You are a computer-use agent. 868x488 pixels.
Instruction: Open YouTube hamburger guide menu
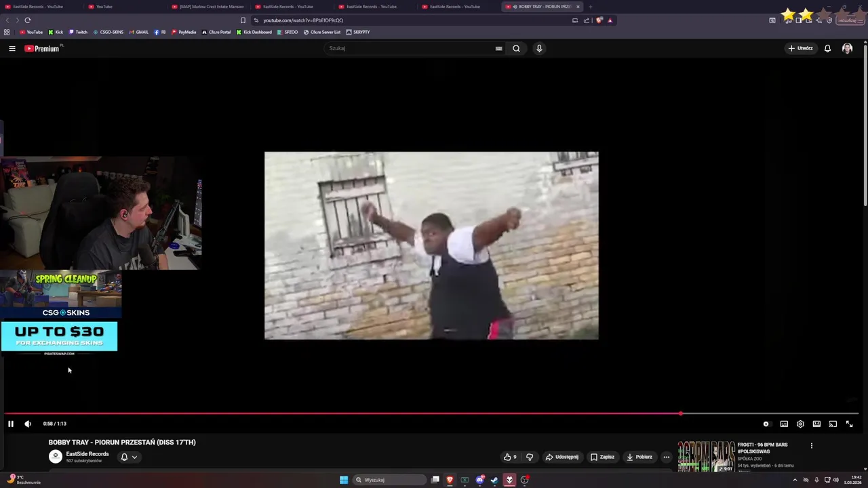pyautogui.click(x=12, y=48)
